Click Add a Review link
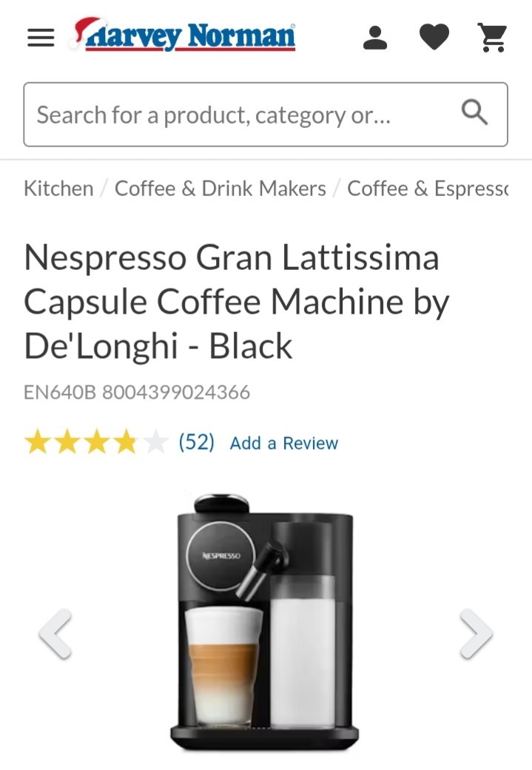 coord(284,443)
